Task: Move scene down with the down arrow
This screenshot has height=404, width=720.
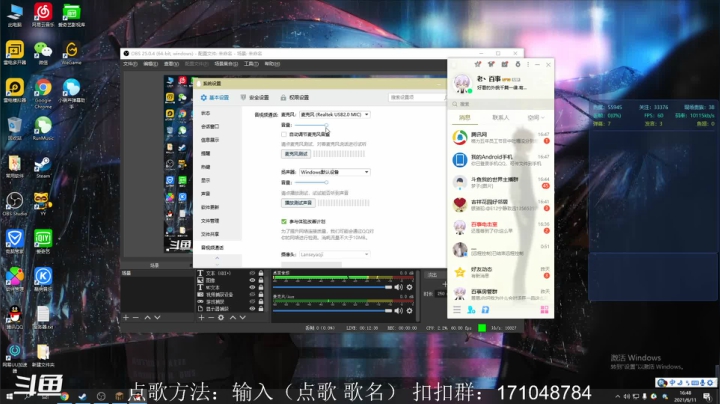Action: tap(158, 318)
